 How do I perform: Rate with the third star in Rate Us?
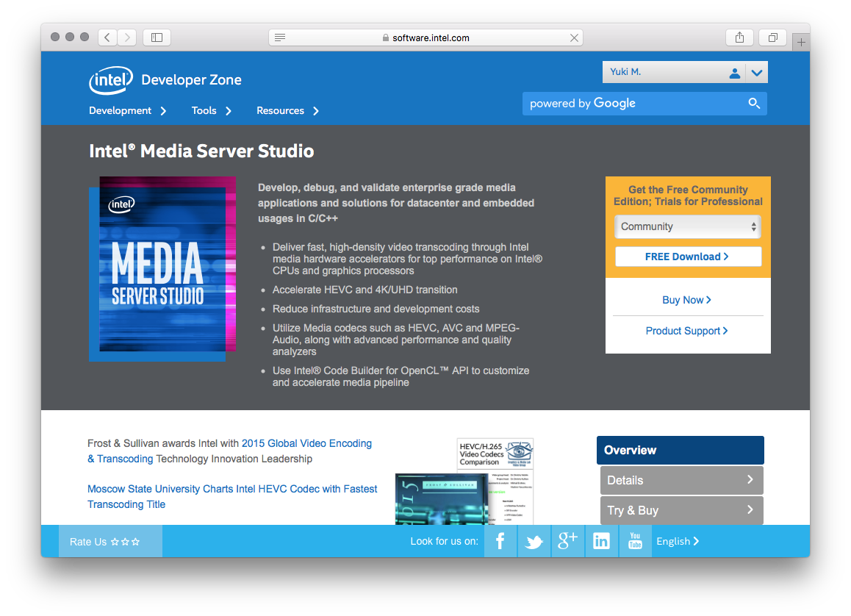[x=136, y=542]
